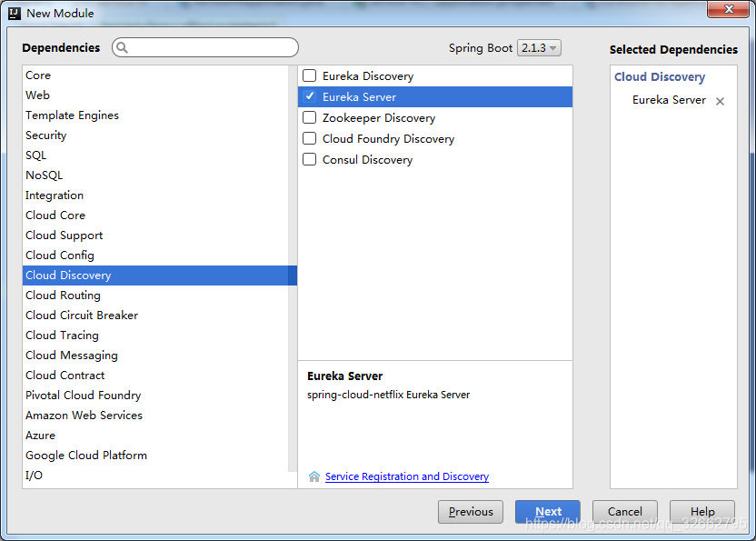Select the Core category
Screen dimensions: 756x541
[x=155, y=75]
